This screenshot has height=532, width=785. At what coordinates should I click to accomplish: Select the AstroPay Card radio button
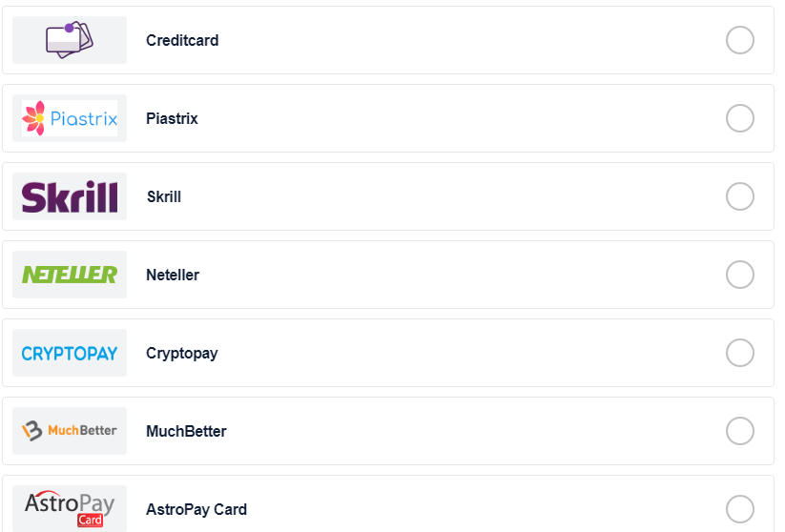pos(740,509)
